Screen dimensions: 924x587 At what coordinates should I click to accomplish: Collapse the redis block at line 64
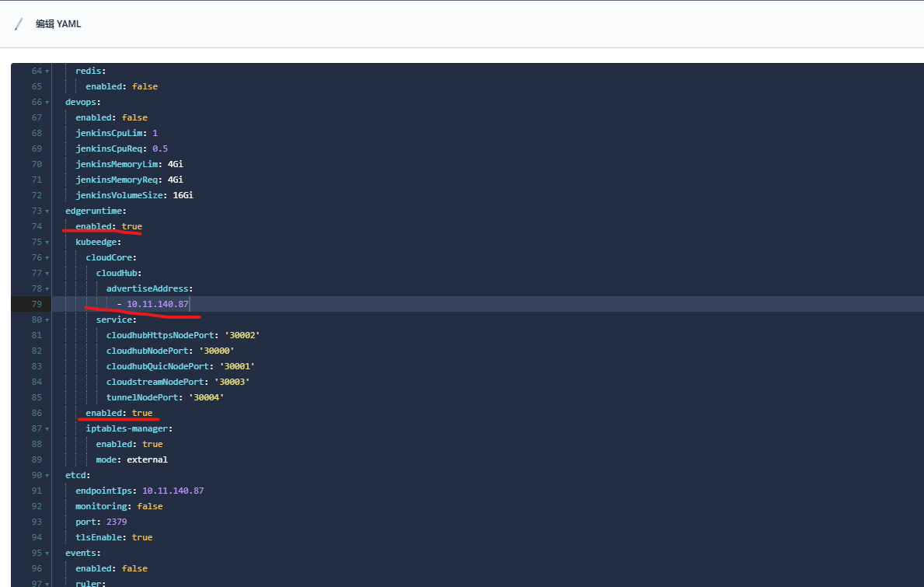click(x=47, y=72)
